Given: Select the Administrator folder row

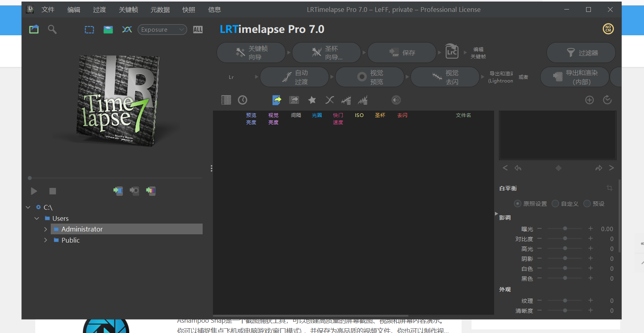Looking at the screenshot, I should coord(126,229).
